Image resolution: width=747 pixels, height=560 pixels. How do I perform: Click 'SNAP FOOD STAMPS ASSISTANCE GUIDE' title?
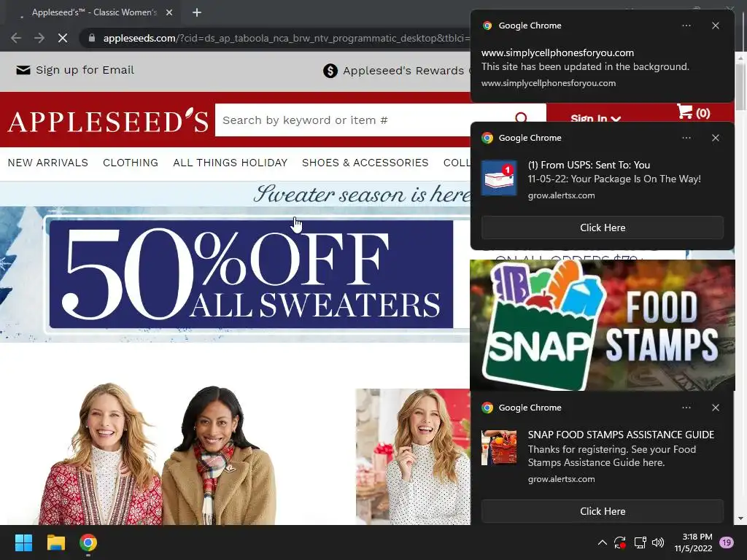621,435
